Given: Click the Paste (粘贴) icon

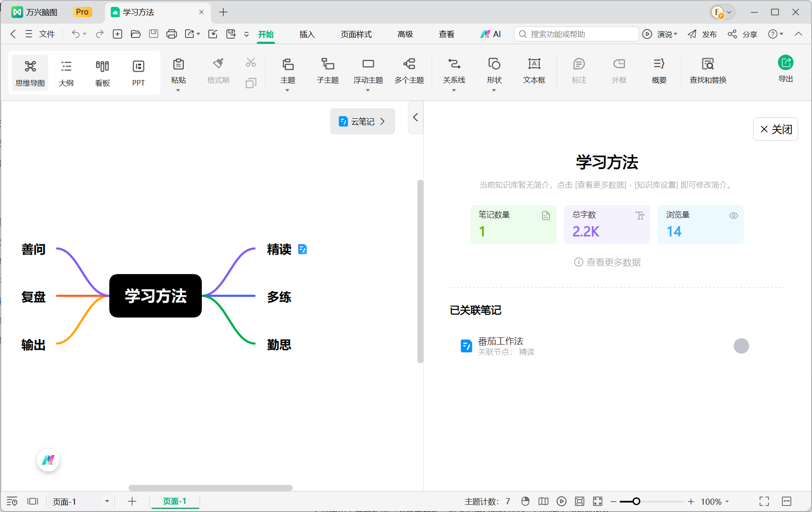Looking at the screenshot, I should [178, 65].
